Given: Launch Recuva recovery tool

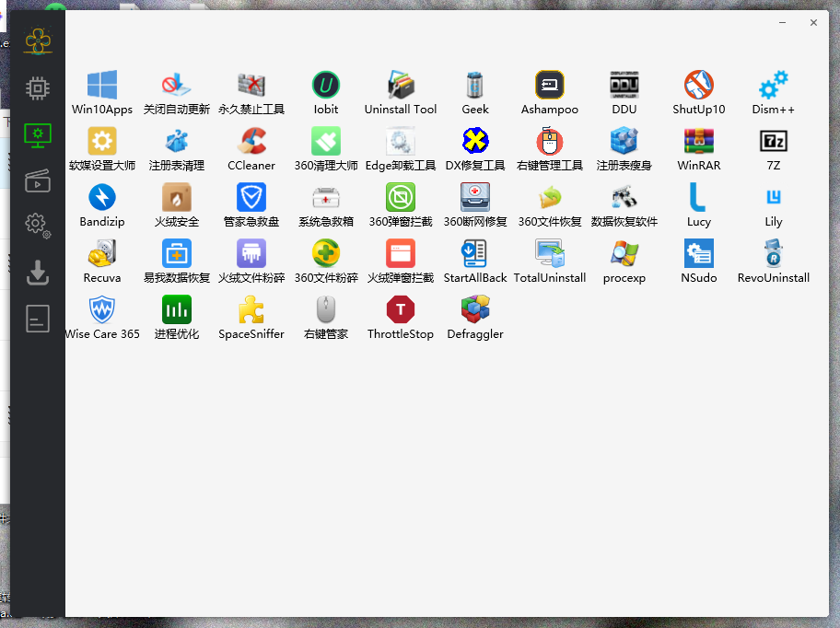Looking at the screenshot, I should click(x=102, y=254).
